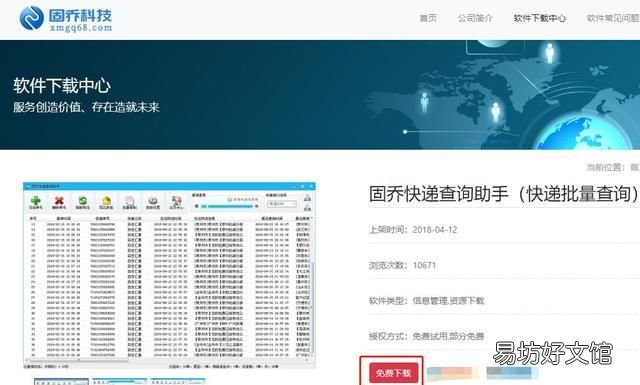Image resolution: width=640 pixels, height=385 pixels.
Task: Click the 上架时间: 2018-04-12 line
Action: pos(413,229)
